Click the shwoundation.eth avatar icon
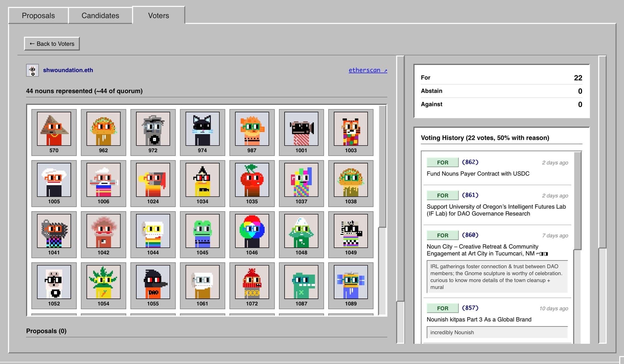The image size is (624, 364). [x=32, y=70]
